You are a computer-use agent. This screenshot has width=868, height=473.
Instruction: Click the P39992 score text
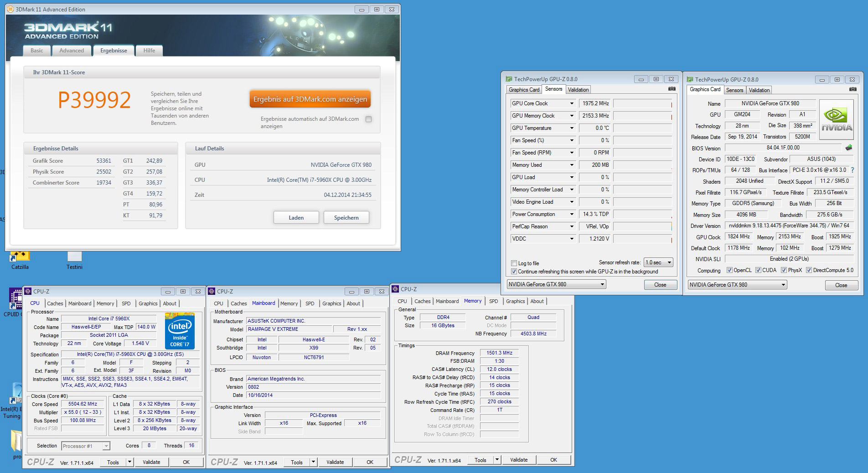coord(94,100)
